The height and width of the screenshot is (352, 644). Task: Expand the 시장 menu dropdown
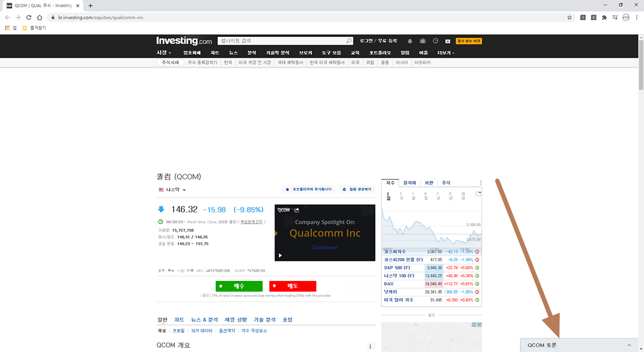pyautogui.click(x=164, y=53)
